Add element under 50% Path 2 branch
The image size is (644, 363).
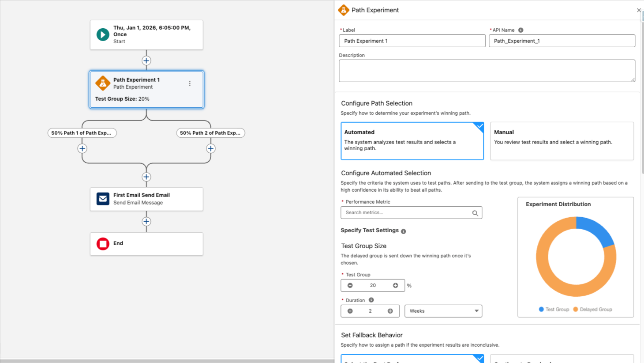click(211, 149)
